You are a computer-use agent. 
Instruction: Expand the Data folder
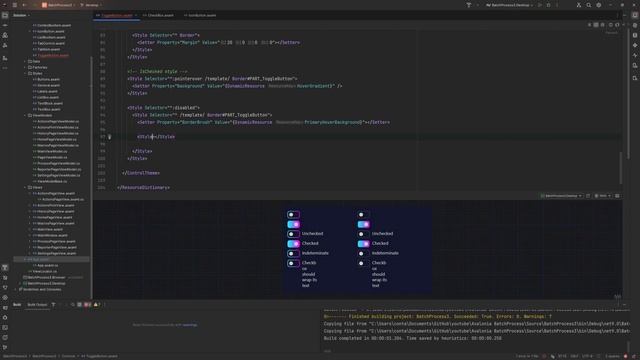coord(25,61)
